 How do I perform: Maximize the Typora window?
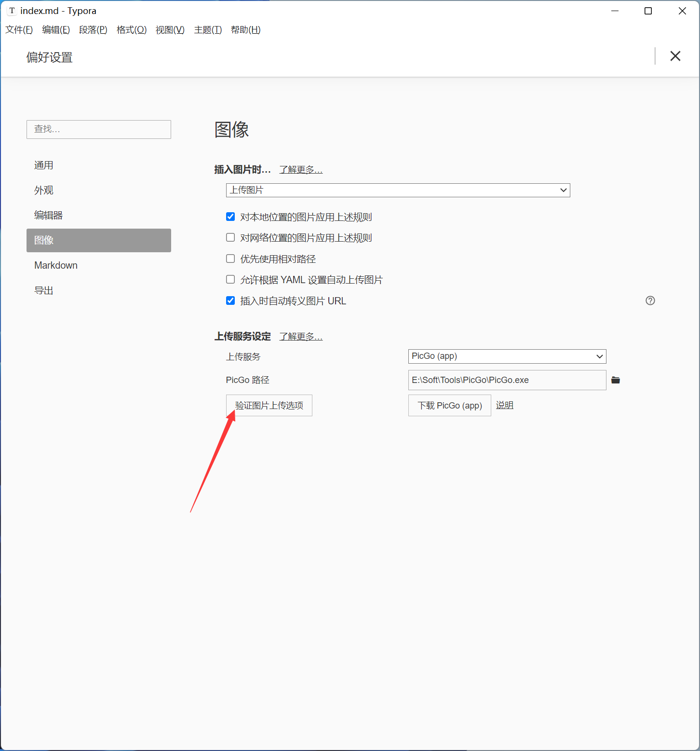pos(648,11)
